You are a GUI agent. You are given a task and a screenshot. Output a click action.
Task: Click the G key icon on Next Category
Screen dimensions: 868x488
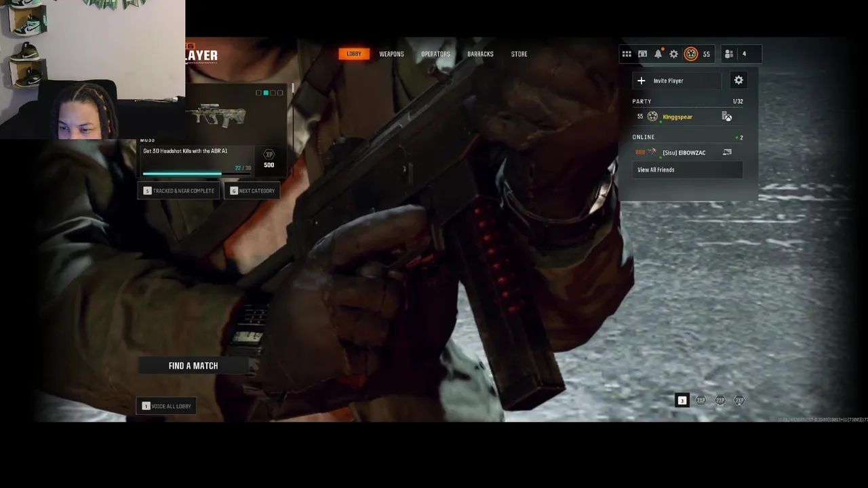tap(234, 191)
